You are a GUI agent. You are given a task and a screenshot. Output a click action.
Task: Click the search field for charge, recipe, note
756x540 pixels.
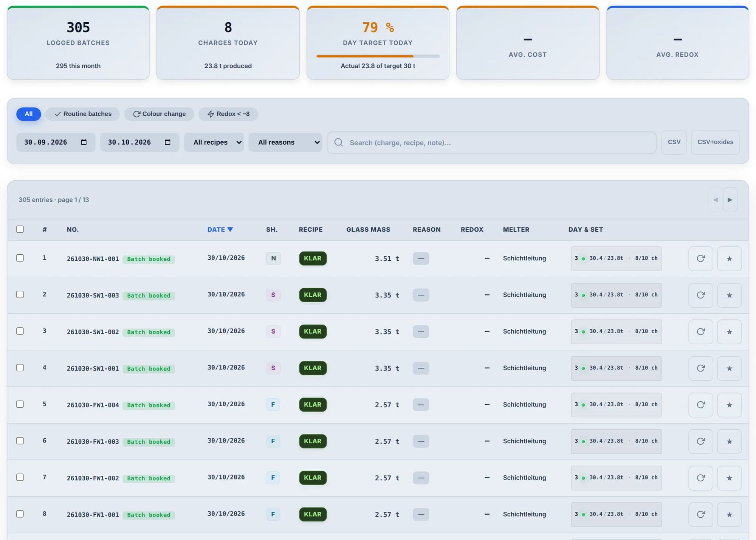click(x=491, y=142)
